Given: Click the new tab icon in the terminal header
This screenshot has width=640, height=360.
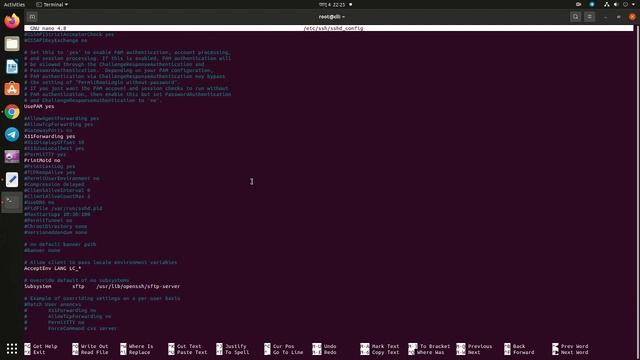Looking at the screenshot, I should coord(32,17).
